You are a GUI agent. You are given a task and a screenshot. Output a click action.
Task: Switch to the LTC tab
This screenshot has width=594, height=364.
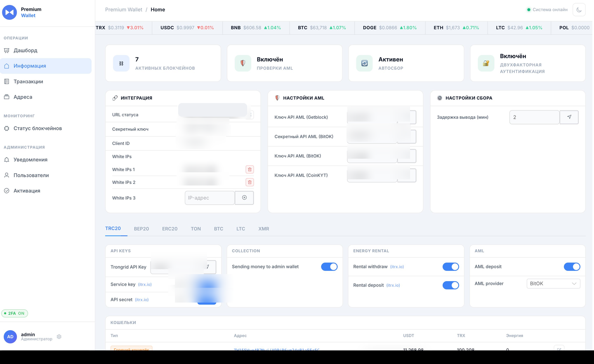click(241, 229)
